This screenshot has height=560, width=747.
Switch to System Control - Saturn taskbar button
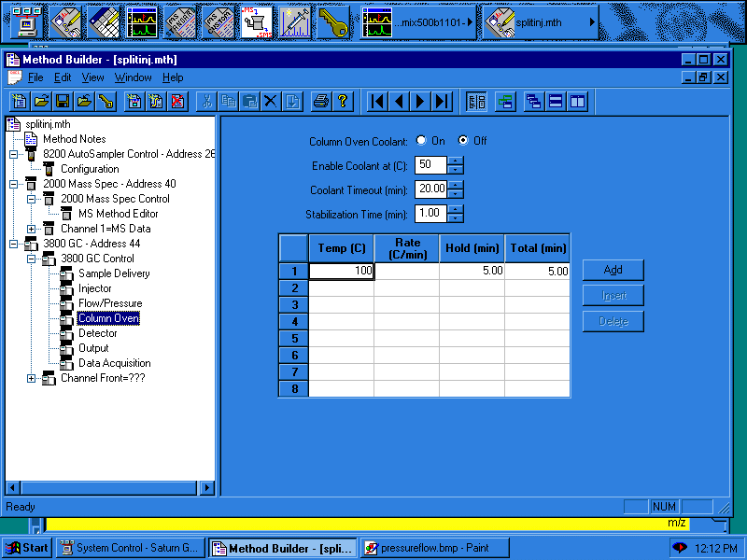[x=131, y=548]
